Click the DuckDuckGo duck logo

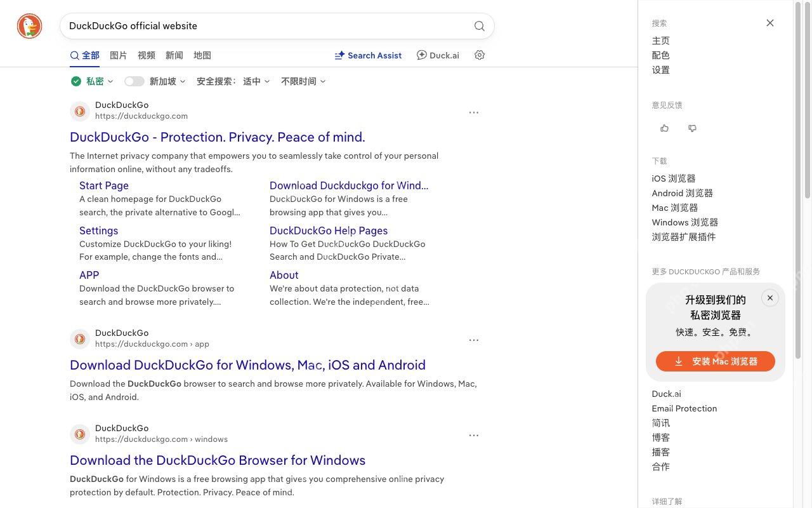coord(30,26)
